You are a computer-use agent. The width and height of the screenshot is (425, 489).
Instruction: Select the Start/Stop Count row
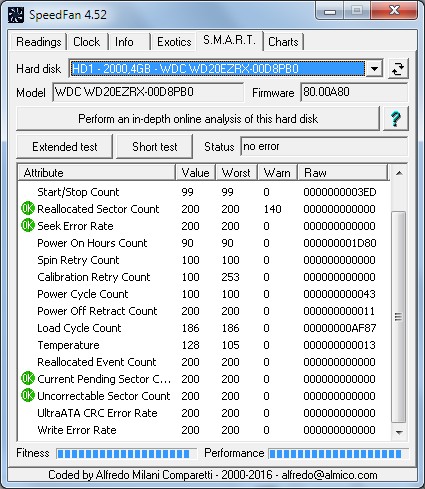(203, 192)
